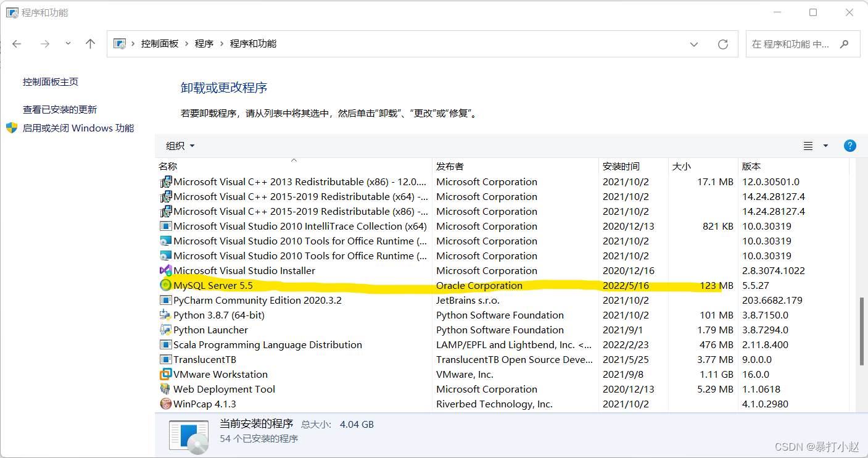868x458 pixels.
Task: Click the 1.11 GB size cell
Action: 716,375
